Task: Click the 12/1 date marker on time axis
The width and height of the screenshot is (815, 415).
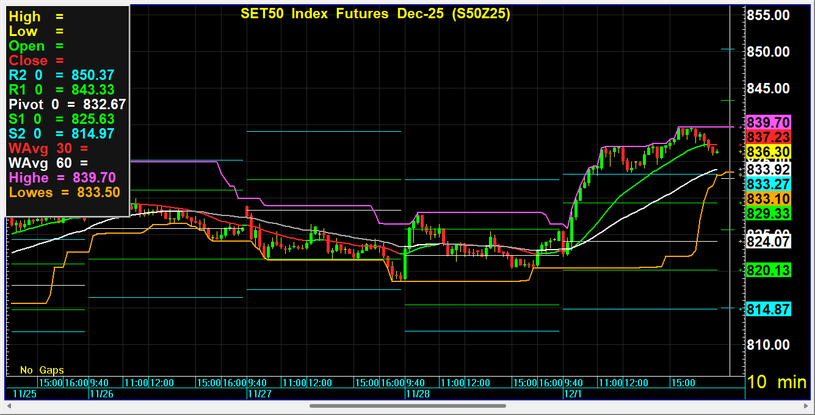Action: coord(572,393)
